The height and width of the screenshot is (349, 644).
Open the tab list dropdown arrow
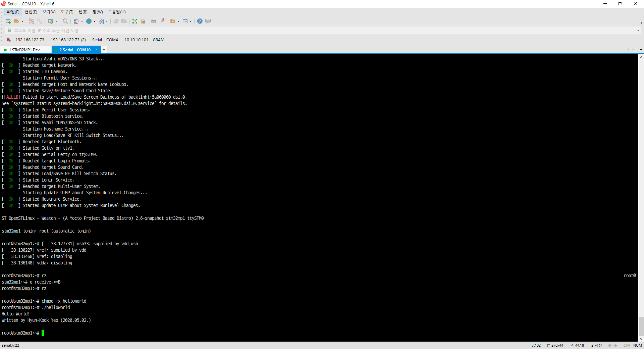click(641, 50)
